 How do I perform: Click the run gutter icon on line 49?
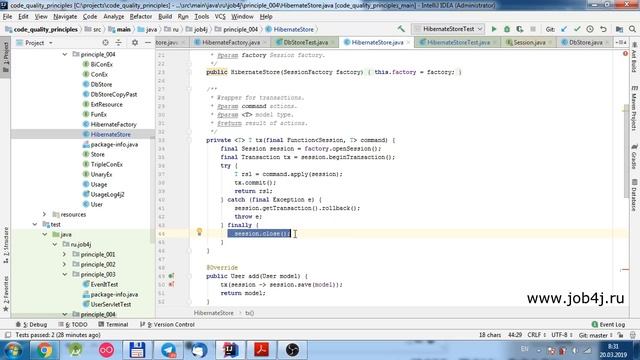pos(171,276)
